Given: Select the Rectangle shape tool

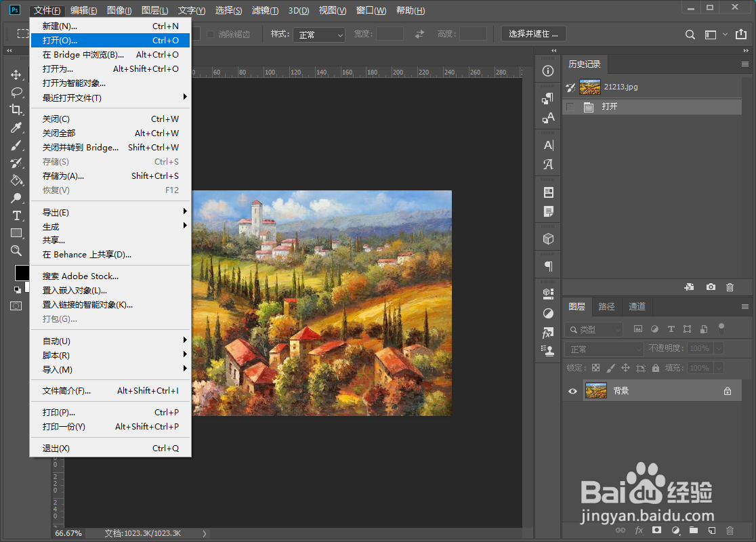Looking at the screenshot, I should point(16,233).
